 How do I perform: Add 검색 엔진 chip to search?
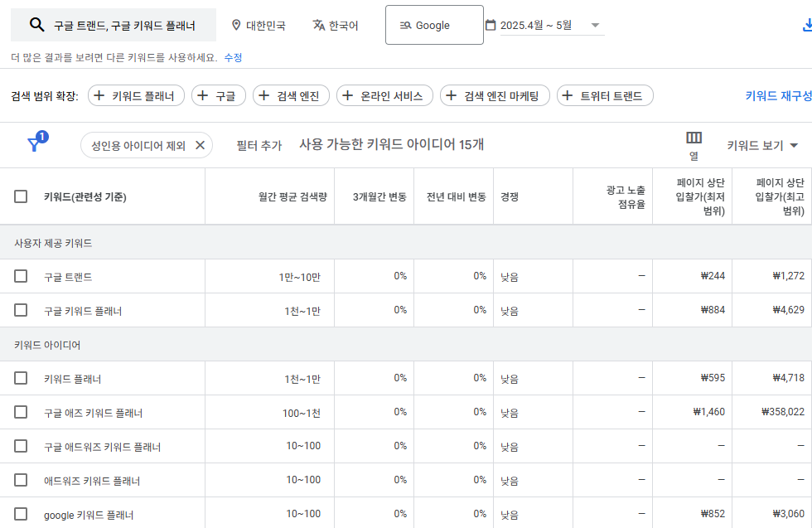[291, 95]
